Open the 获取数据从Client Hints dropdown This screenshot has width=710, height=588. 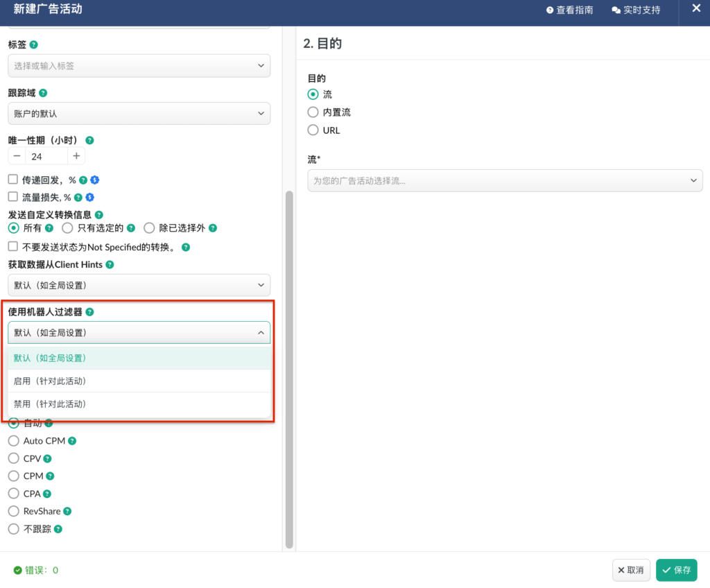click(x=139, y=285)
